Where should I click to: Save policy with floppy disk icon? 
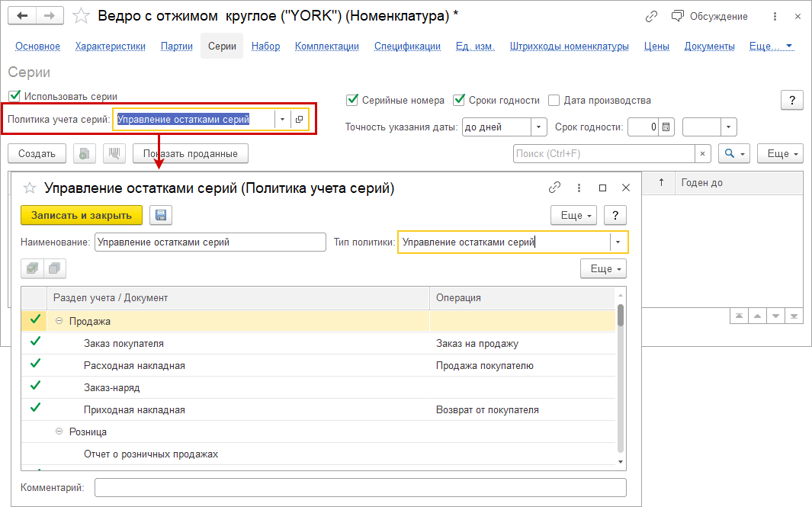coord(161,216)
